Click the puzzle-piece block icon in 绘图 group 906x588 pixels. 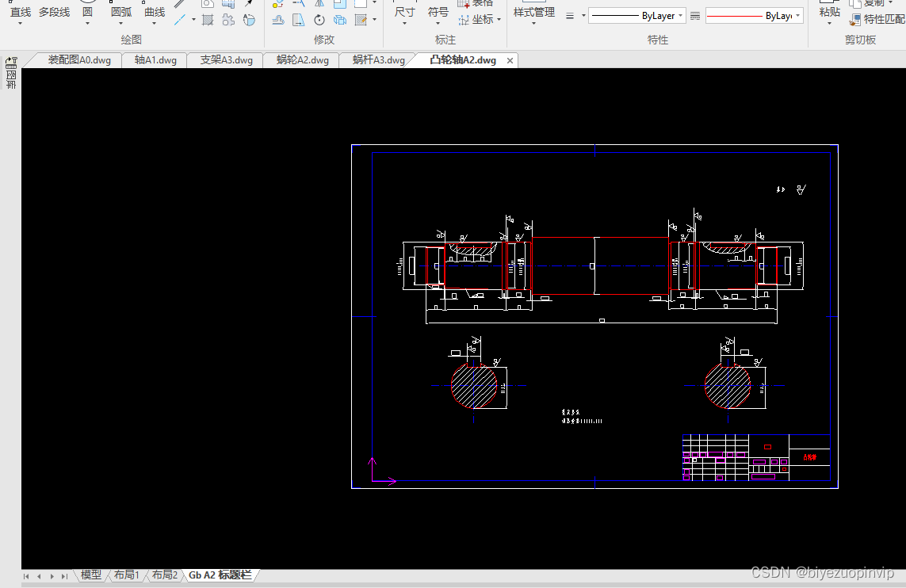[x=229, y=21]
